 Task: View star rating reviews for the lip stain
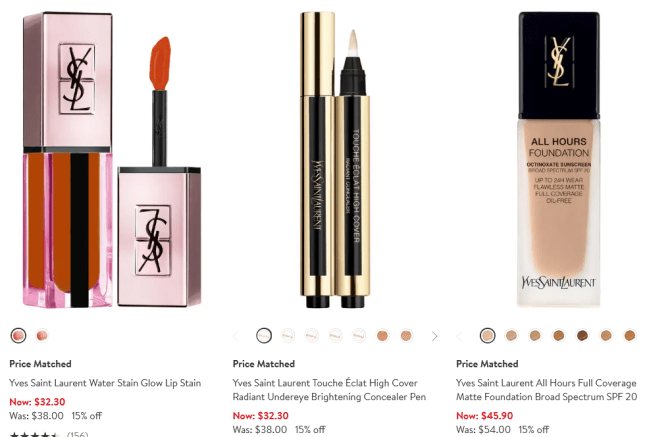pyautogui.click(x=49, y=434)
